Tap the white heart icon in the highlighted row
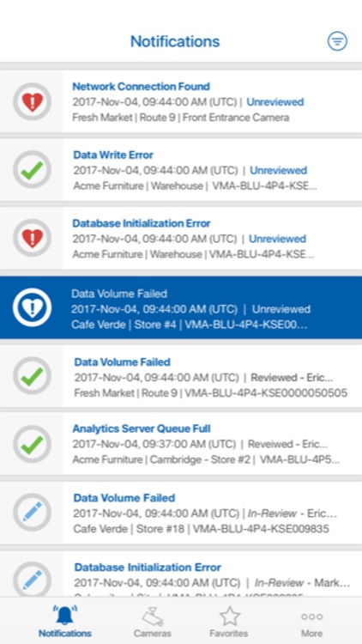 tap(32, 307)
